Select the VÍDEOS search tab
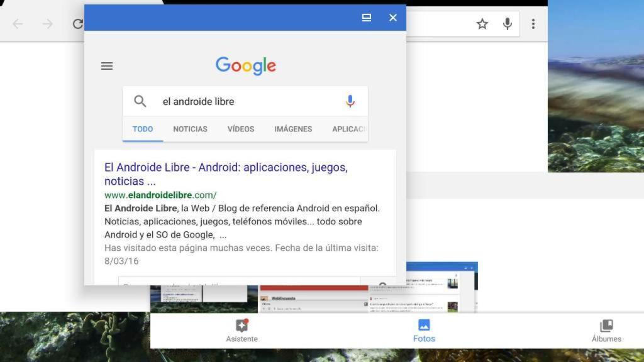This screenshot has width=644, height=362. click(240, 129)
